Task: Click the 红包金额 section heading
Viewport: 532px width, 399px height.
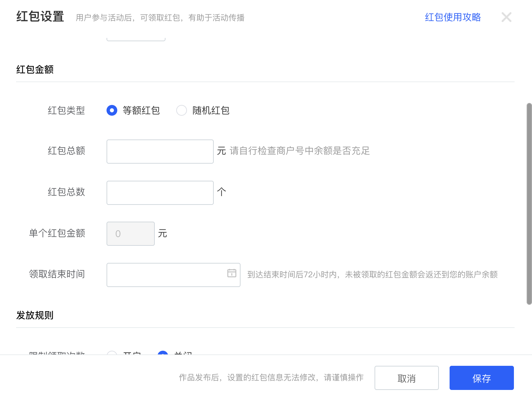Action: (35, 69)
